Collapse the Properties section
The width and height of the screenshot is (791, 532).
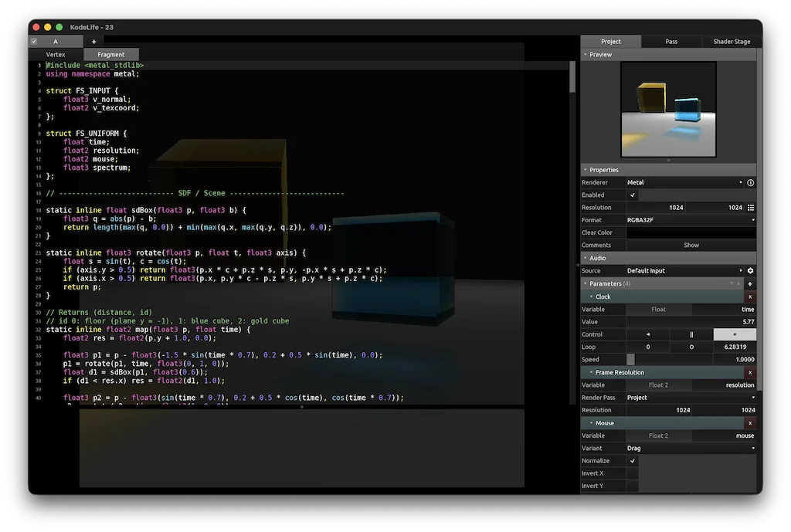click(586, 170)
